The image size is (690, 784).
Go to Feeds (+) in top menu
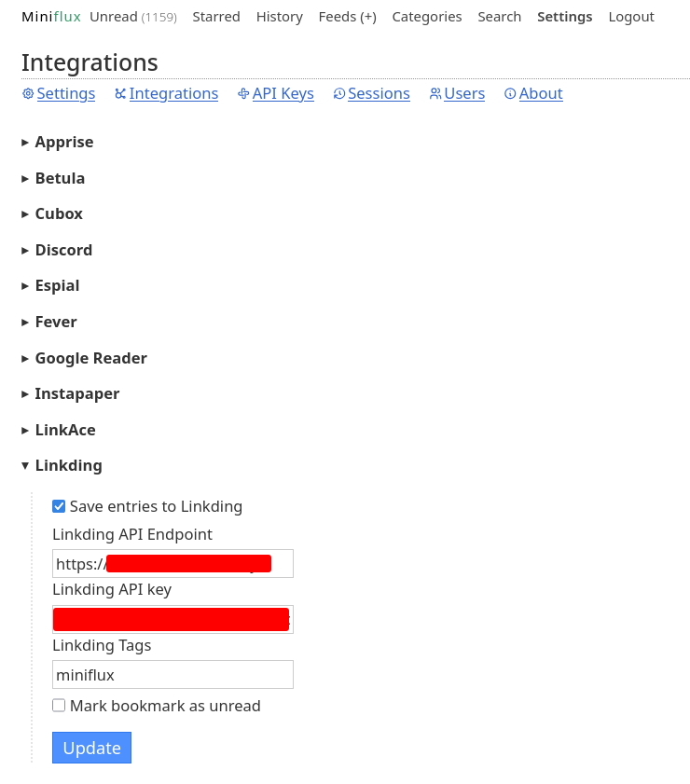pos(347,17)
